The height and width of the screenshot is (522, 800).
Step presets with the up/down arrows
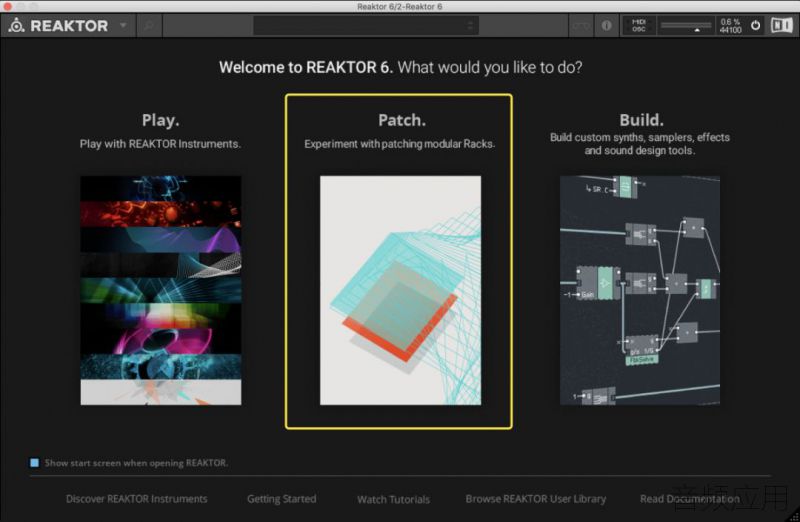pyautogui.click(x=470, y=26)
